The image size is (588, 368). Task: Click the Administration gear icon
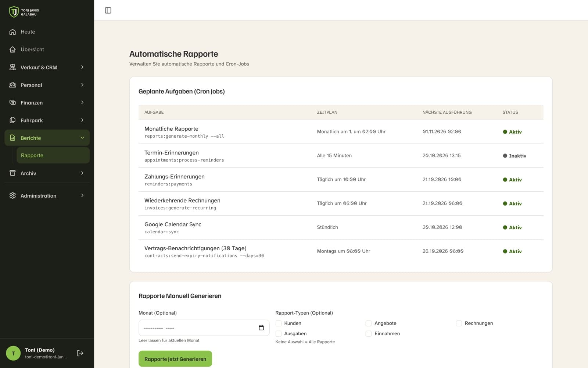12,196
